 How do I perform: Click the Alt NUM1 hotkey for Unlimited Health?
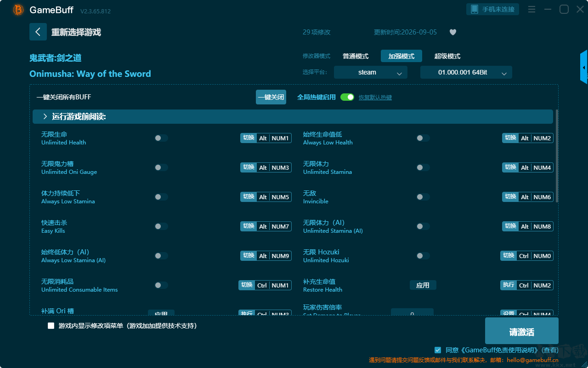click(x=266, y=138)
